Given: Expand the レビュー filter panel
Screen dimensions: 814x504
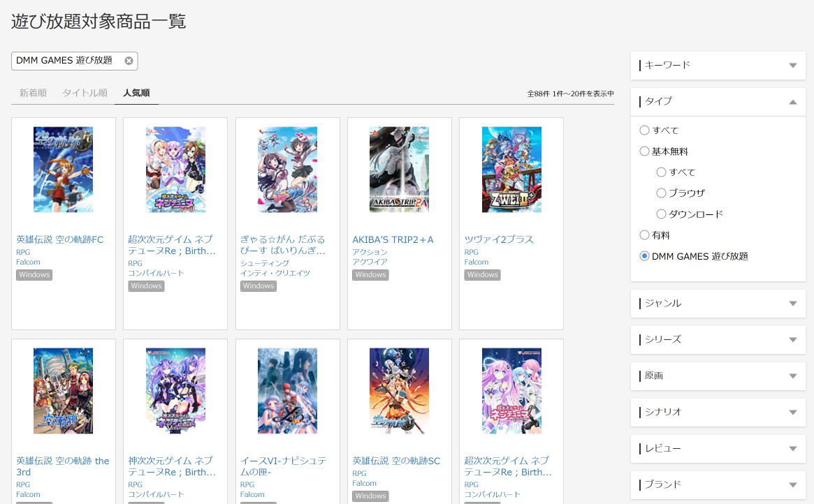Looking at the screenshot, I should click(x=718, y=449).
